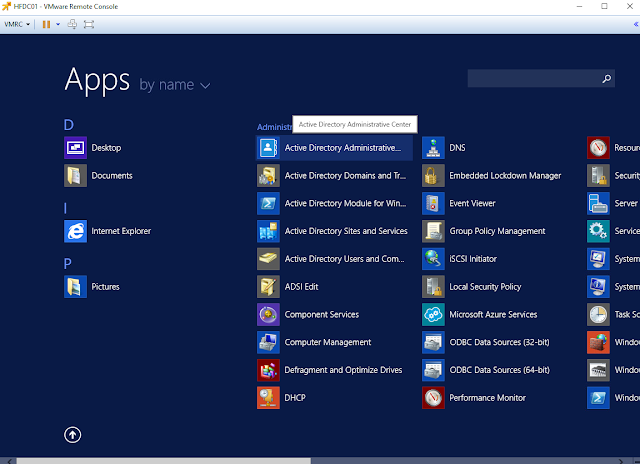This screenshot has height=464, width=640.
Task: Open the Task Scheduler clock icon
Action: point(598,314)
